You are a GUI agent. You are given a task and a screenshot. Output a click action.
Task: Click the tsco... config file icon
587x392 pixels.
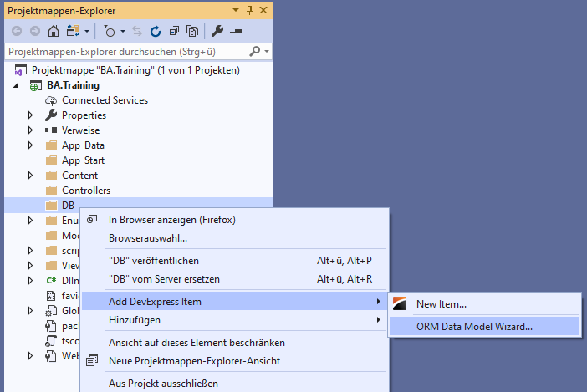click(51, 341)
